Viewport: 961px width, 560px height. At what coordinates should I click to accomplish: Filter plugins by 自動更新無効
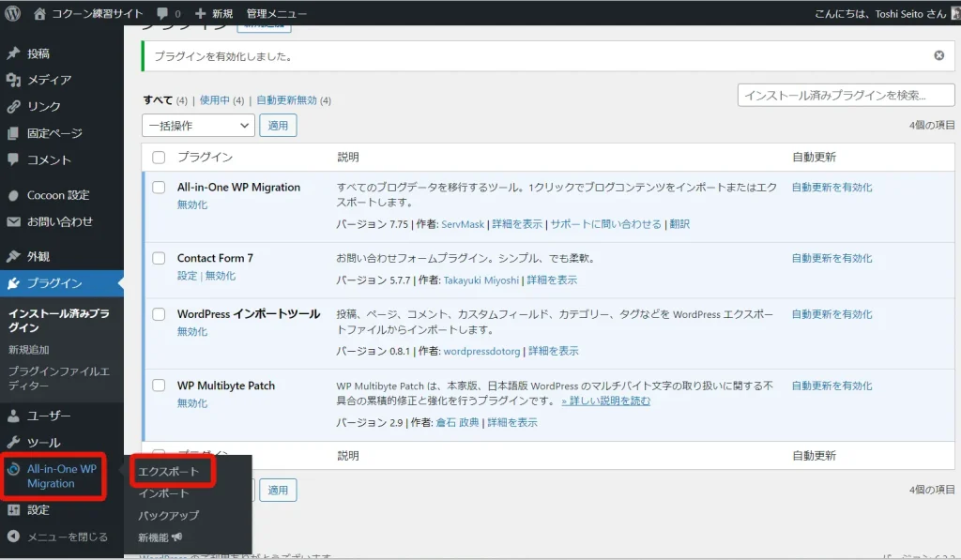[x=286, y=100]
